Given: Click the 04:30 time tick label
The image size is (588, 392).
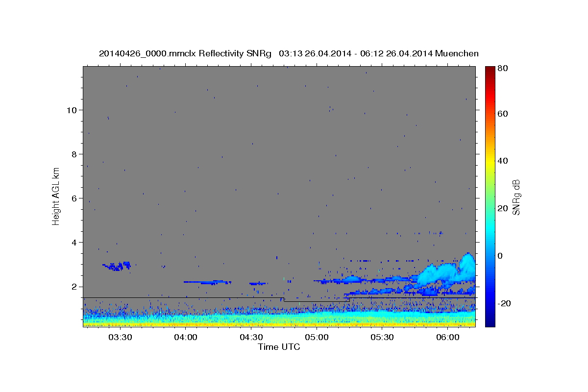Looking at the screenshot, I should (x=251, y=338).
